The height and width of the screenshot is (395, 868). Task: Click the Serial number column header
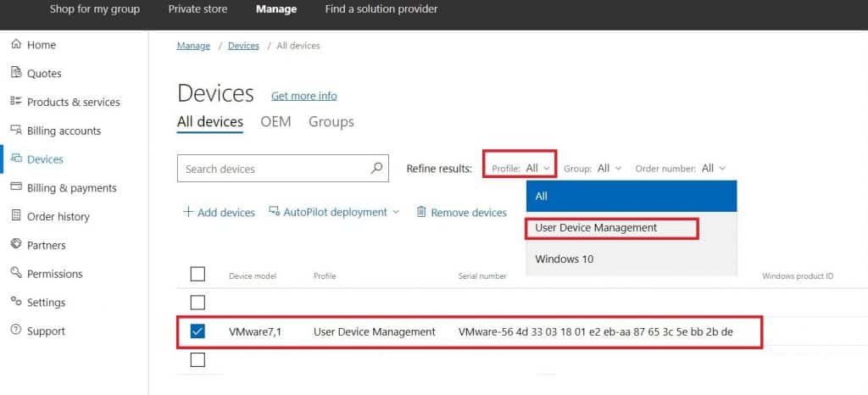(x=482, y=275)
